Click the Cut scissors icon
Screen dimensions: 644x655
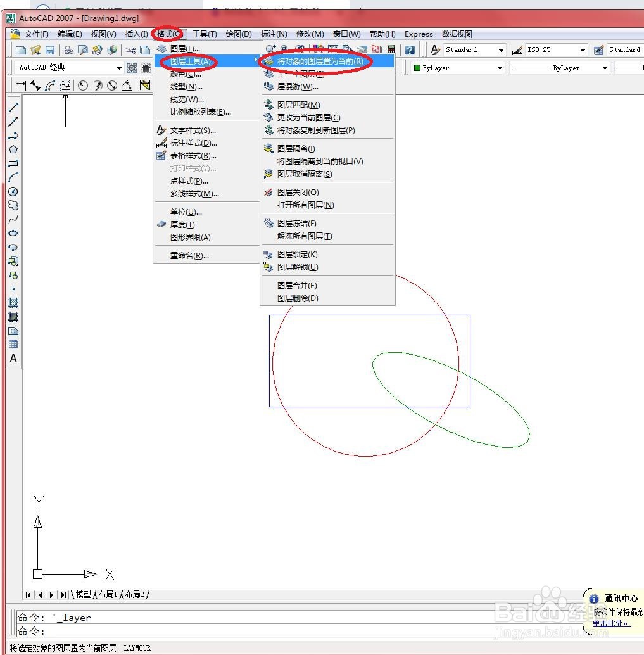130,51
